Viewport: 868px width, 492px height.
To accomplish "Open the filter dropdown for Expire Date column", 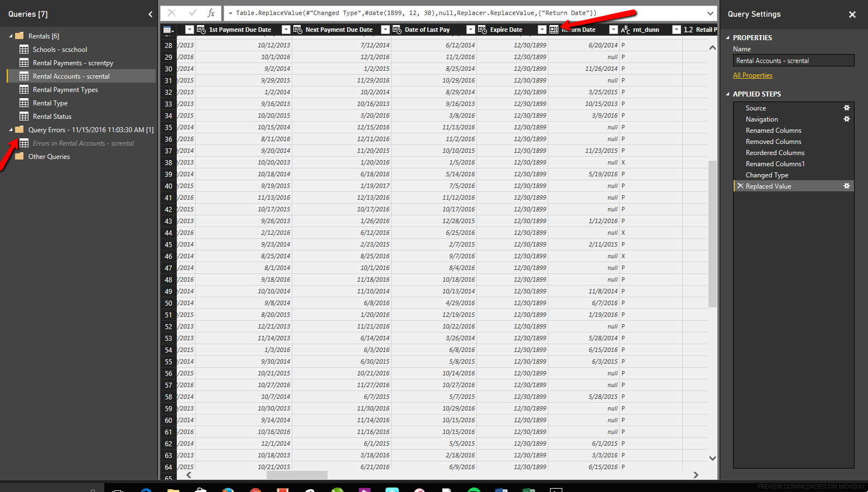I will 542,30.
